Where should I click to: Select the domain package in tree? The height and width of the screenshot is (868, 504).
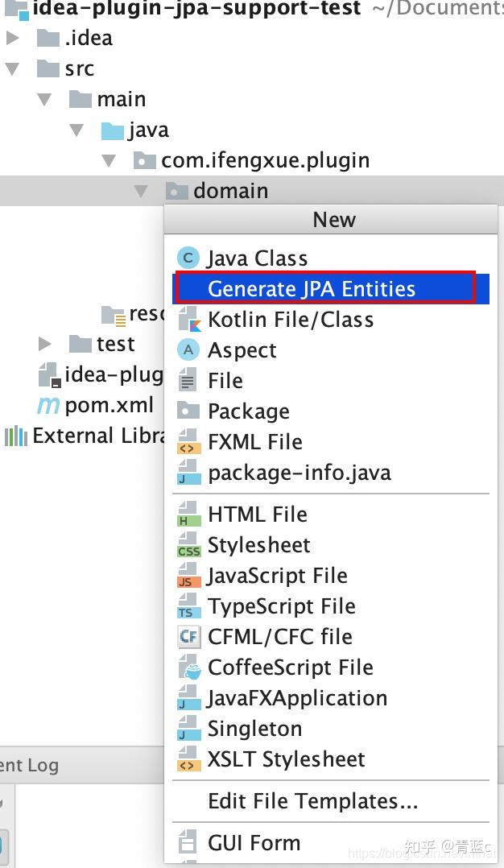(231, 191)
